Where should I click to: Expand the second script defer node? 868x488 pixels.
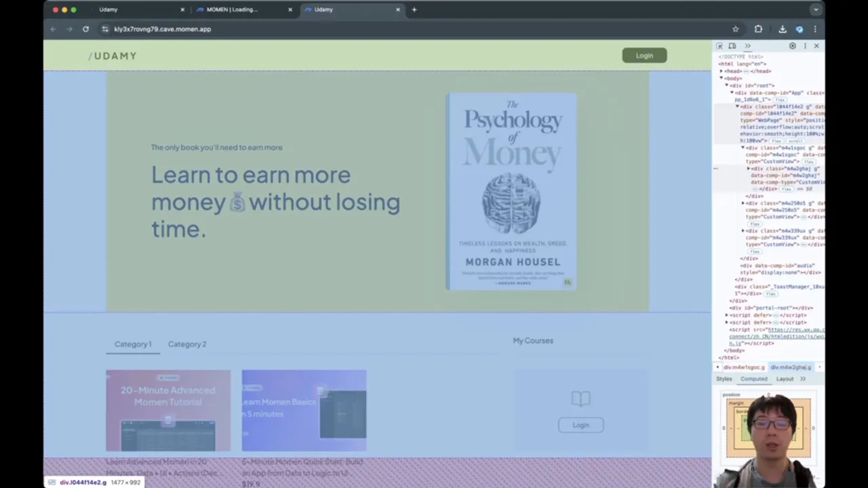point(727,322)
